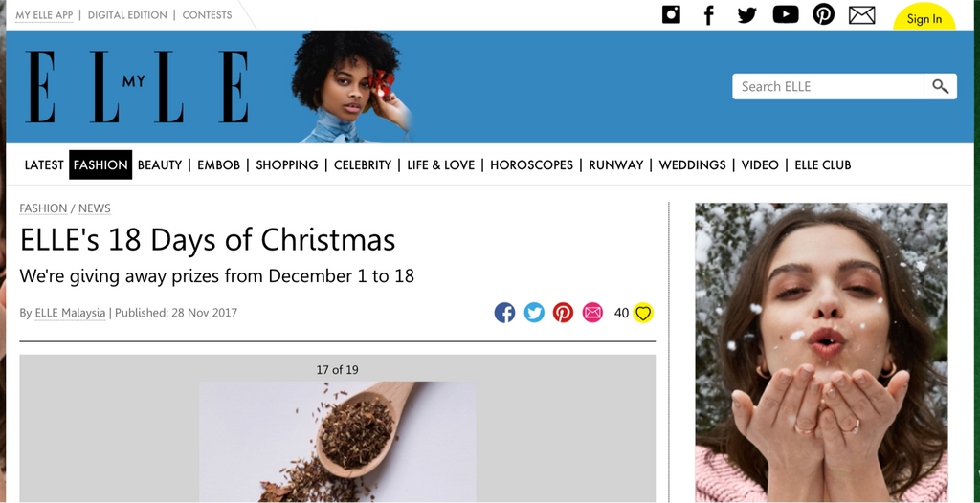This screenshot has height=503, width=980.
Task: Toggle the yellow heart like button
Action: point(643,313)
